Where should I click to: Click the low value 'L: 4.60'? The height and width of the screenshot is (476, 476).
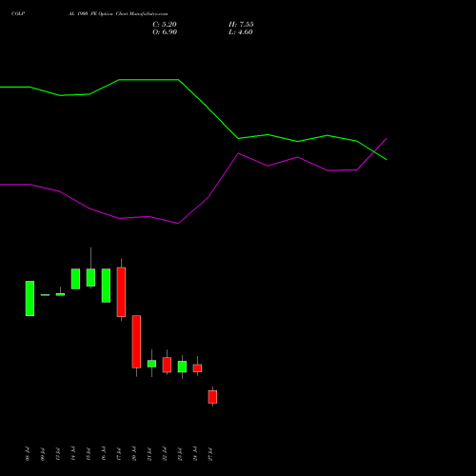(241, 32)
